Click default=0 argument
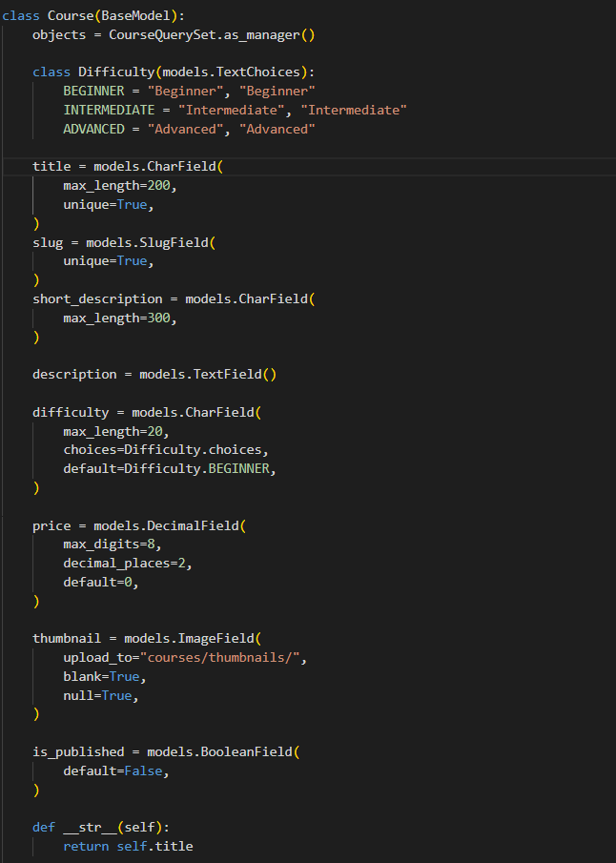 pos(97,582)
